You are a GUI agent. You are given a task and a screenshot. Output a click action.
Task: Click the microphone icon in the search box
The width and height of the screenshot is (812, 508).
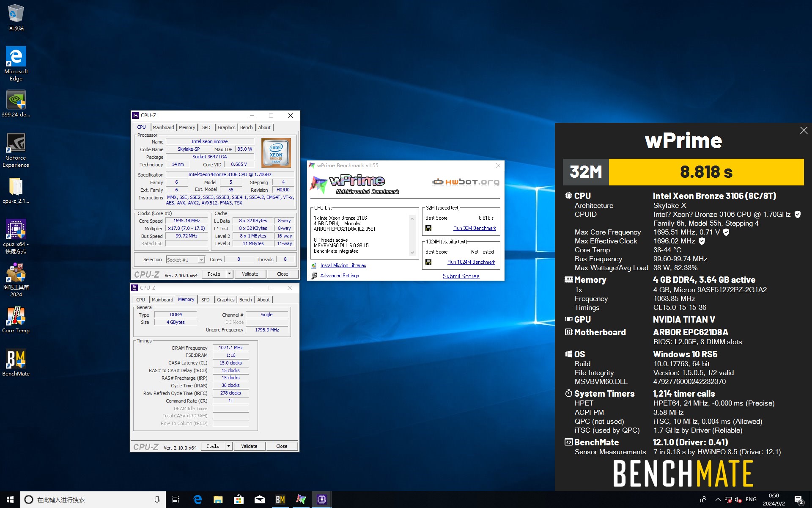157,500
